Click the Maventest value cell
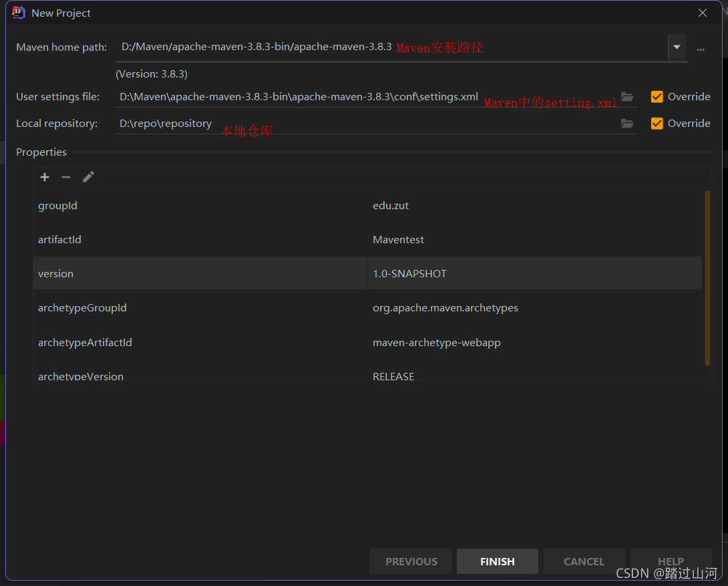The image size is (728, 586). click(535, 240)
